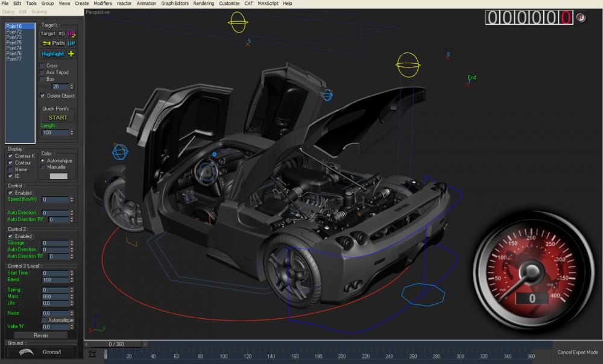Click the #() target array button
The height and width of the screenshot is (364, 603).
pos(62,34)
